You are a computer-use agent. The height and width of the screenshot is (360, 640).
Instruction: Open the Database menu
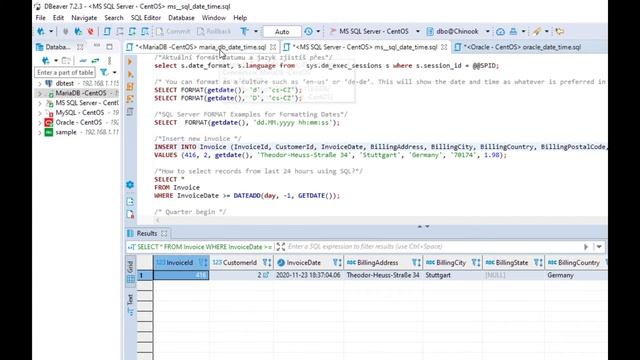coord(181,18)
